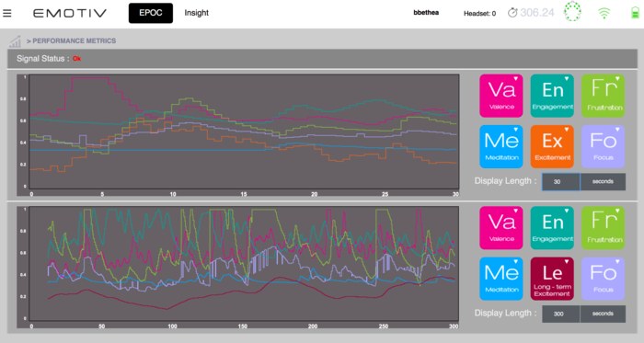644x343 pixels.
Task: Open dropdown arrow on top Valence tile
Action: pos(516,79)
